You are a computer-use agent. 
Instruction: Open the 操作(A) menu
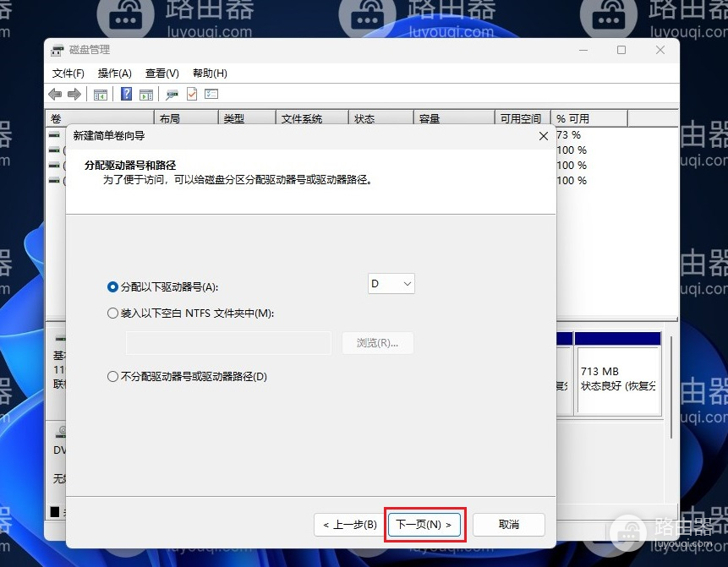pos(115,74)
